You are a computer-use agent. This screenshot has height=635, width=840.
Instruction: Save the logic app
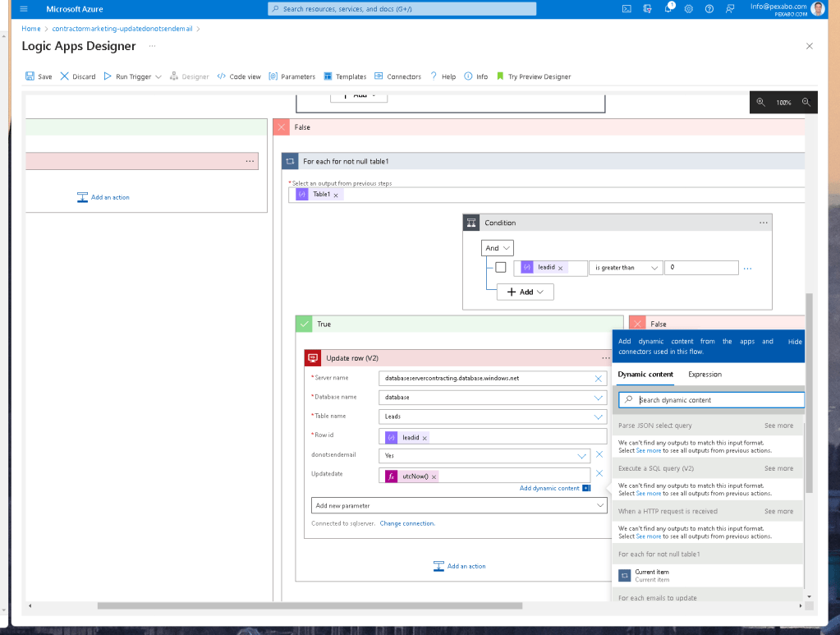pos(39,76)
